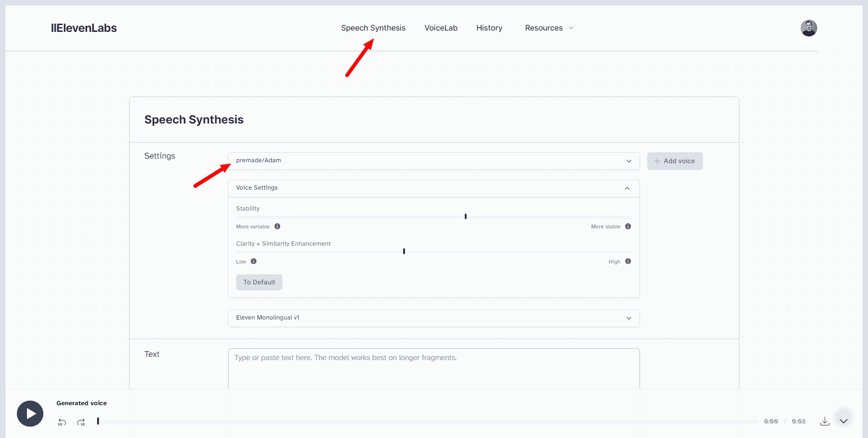
Task: Go to VoiceLab page
Action: pyautogui.click(x=441, y=28)
